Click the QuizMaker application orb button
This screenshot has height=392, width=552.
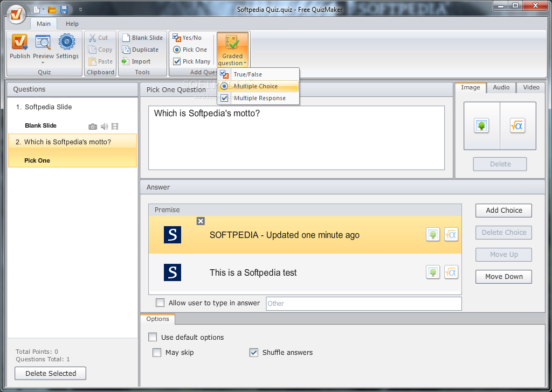pos(16,14)
